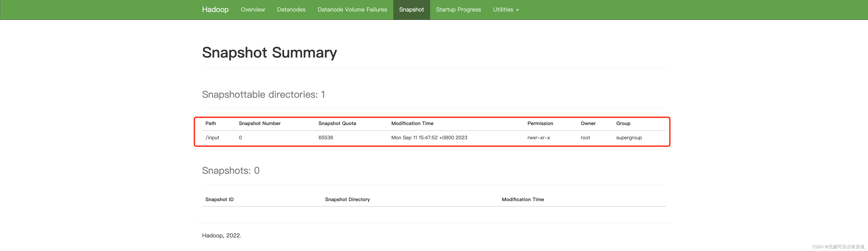Click the Owner column header
Image resolution: width=868 pixels, height=251 pixels.
click(588, 123)
